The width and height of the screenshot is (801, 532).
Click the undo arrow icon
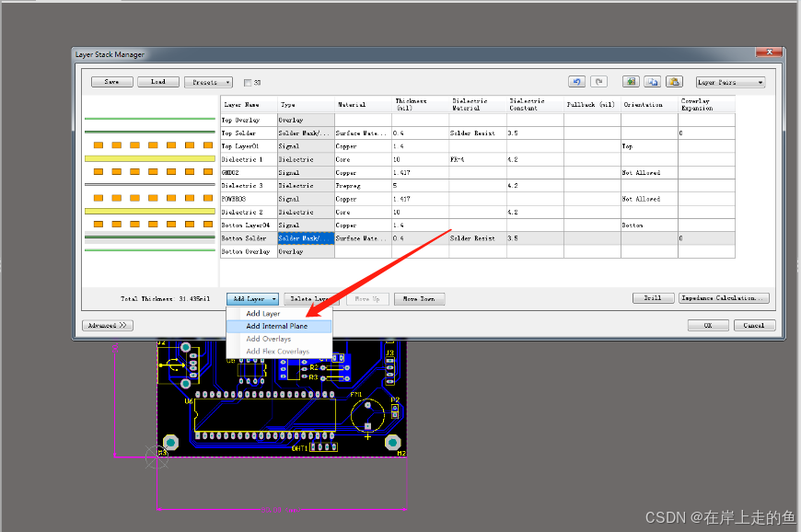576,82
